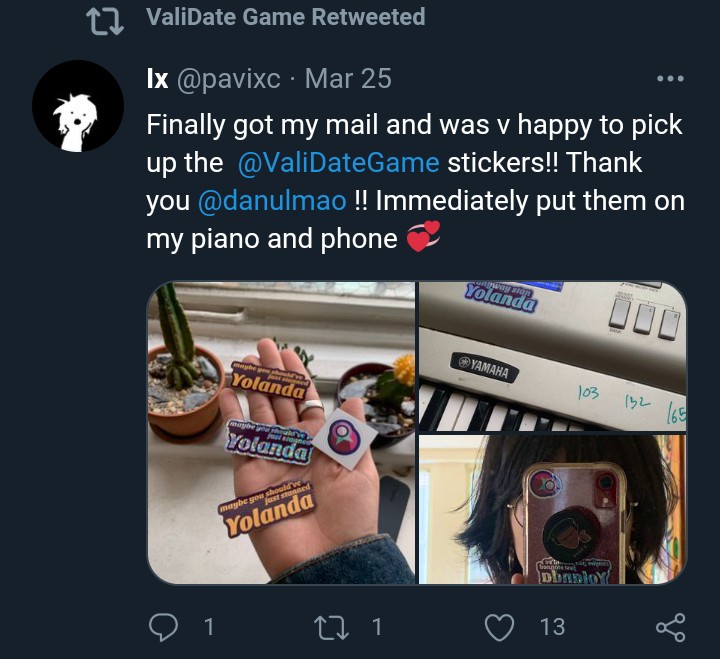Open the profile avatar of Ix
720x659 pixels.
tap(78, 106)
